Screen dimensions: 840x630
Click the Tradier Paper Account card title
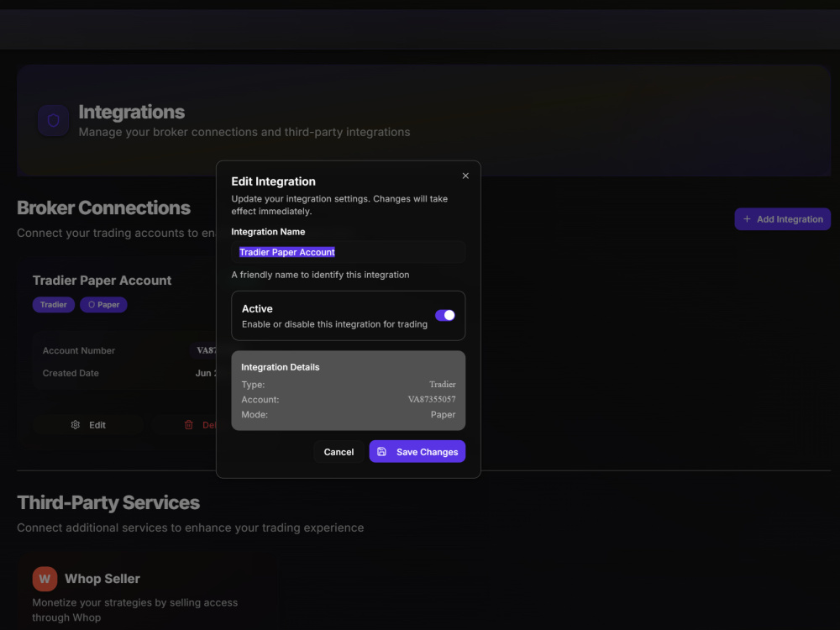[x=102, y=281]
